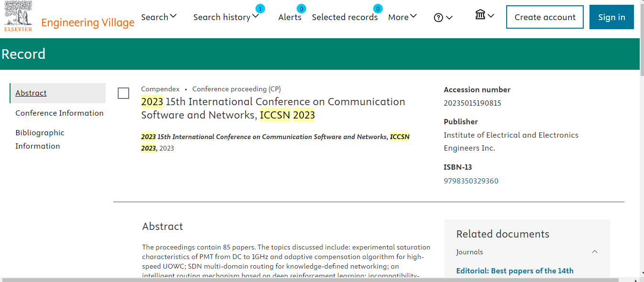Click the ISBN-13 label
644x282 pixels.
pyautogui.click(x=458, y=167)
